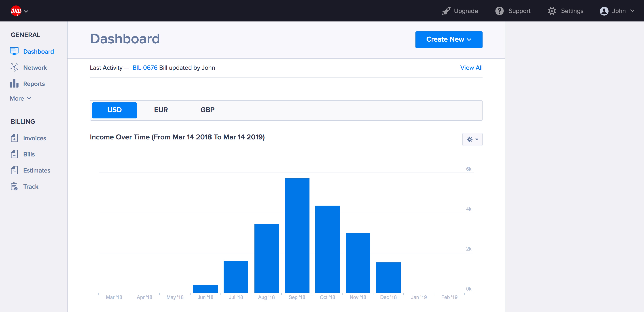
Task: Open the Settings menu in top bar
Action: [x=566, y=11]
